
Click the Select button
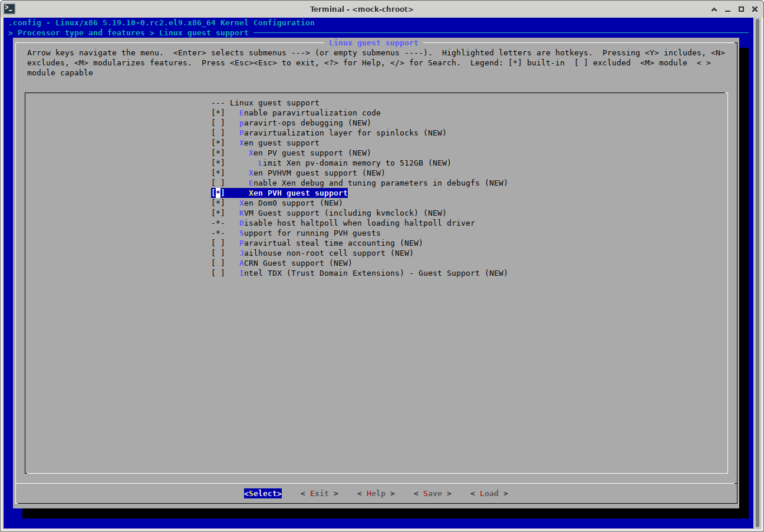(263, 493)
